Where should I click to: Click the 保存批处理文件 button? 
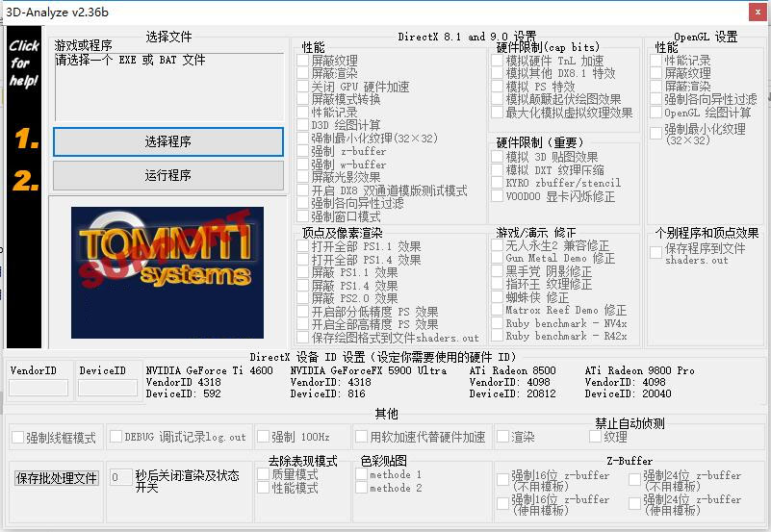(x=57, y=478)
